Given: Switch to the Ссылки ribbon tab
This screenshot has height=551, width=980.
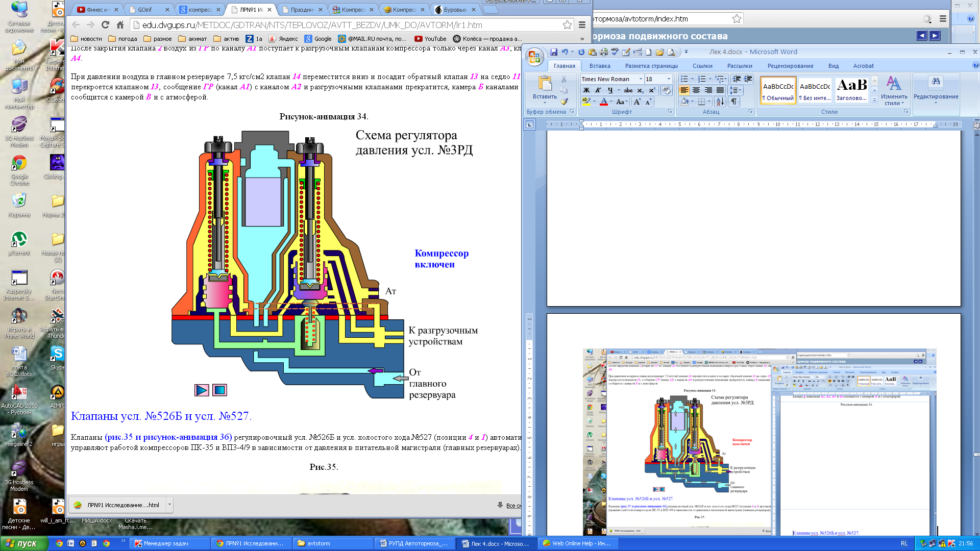Looking at the screenshot, I should point(702,66).
